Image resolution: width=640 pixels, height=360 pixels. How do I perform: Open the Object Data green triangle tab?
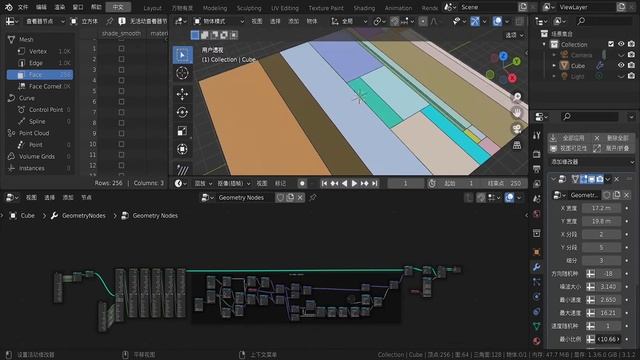click(x=537, y=326)
